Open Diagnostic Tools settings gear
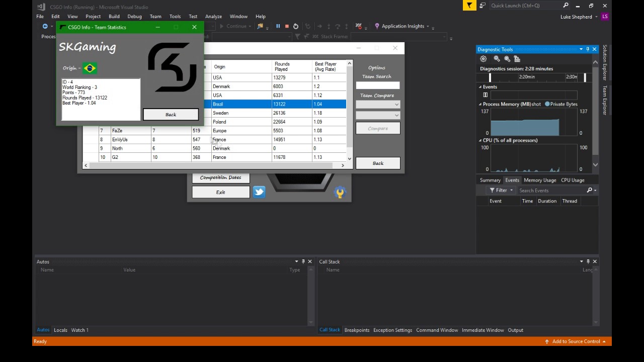 tap(484, 59)
